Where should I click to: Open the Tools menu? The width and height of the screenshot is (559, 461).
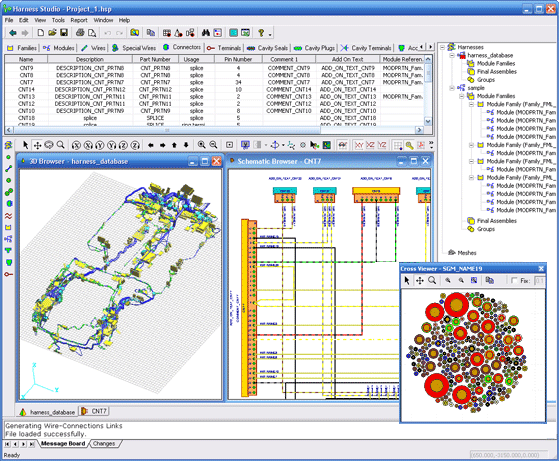[58, 20]
